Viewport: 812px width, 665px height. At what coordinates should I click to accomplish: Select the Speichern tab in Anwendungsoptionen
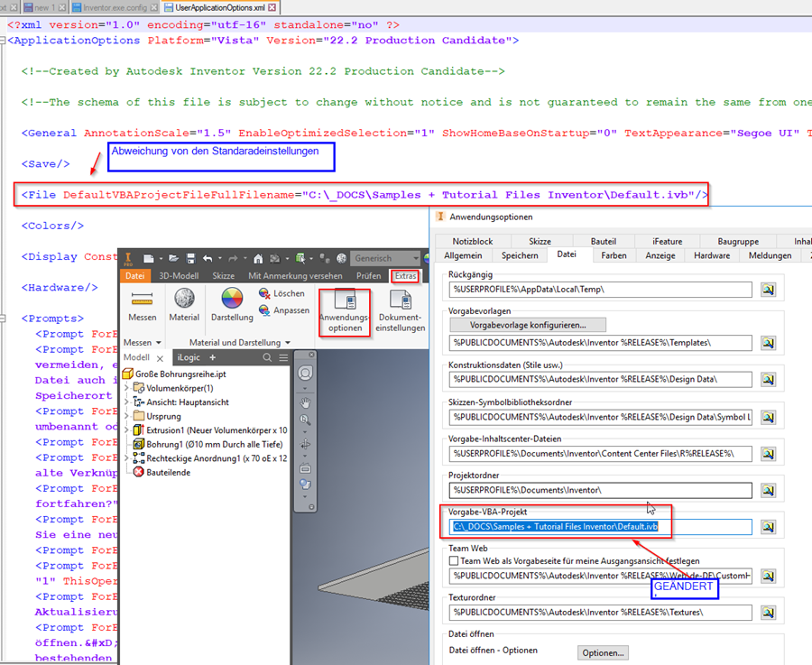520,255
